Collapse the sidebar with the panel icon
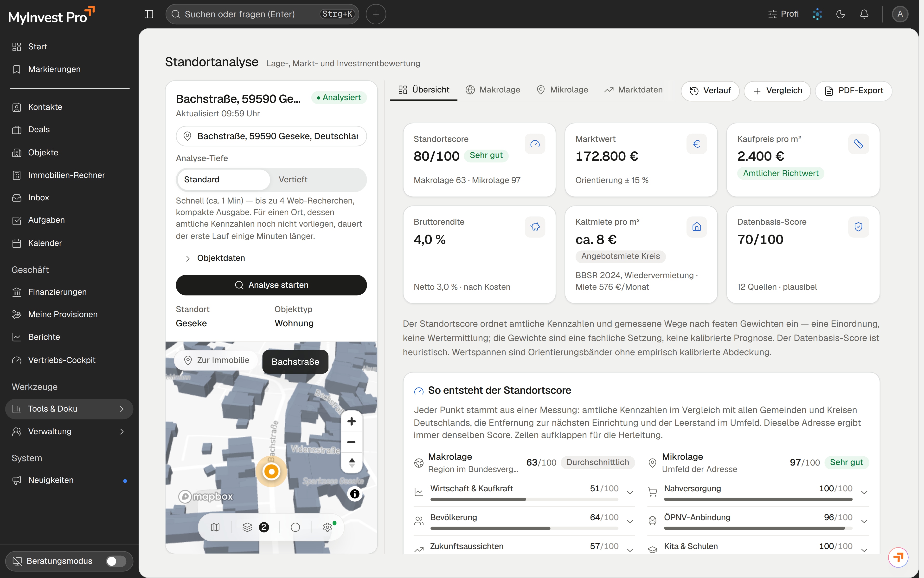 tap(149, 14)
